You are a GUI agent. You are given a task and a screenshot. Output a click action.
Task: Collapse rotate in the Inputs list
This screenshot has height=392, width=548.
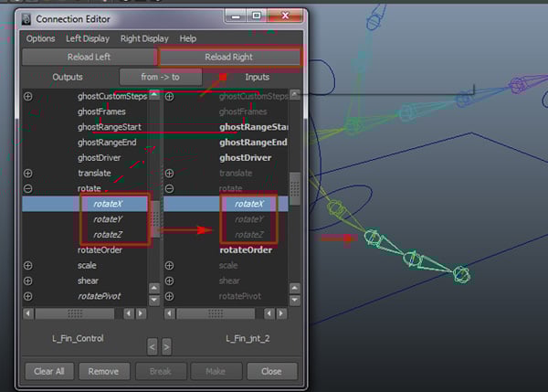pos(169,188)
